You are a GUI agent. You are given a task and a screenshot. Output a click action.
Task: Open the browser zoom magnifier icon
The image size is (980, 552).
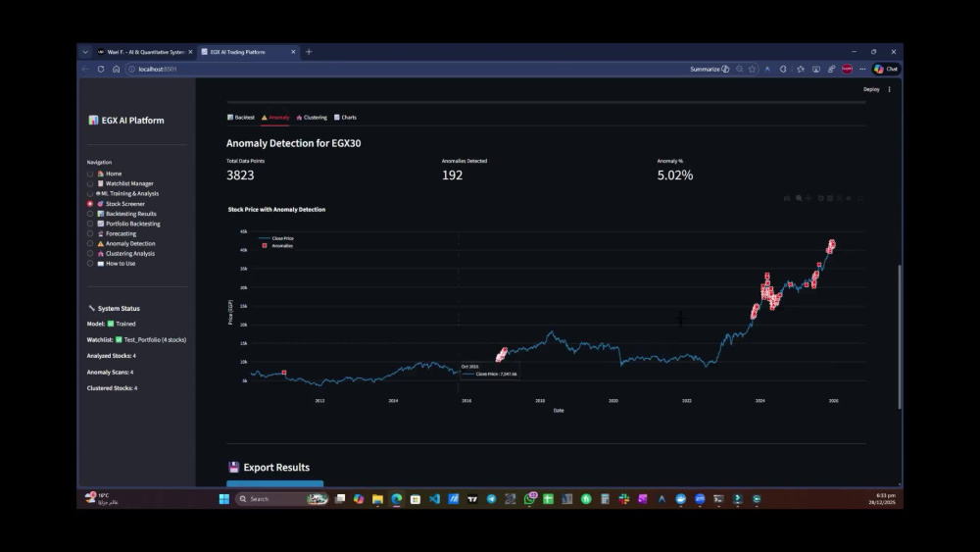click(x=739, y=70)
